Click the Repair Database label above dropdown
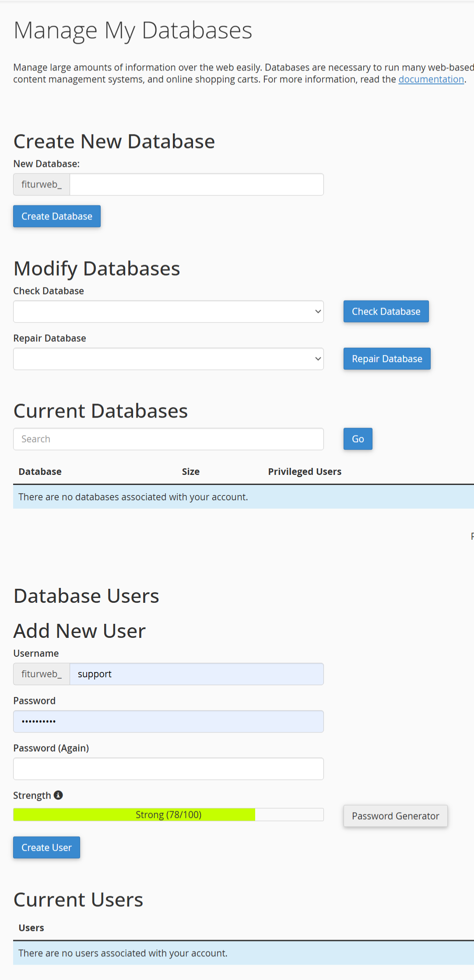This screenshot has height=980, width=474. (49, 338)
